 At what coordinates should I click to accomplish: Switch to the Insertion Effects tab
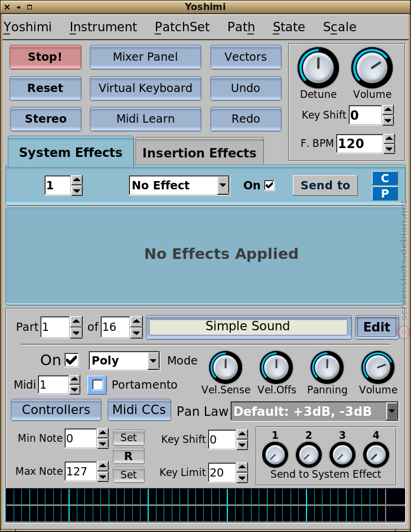200,153
